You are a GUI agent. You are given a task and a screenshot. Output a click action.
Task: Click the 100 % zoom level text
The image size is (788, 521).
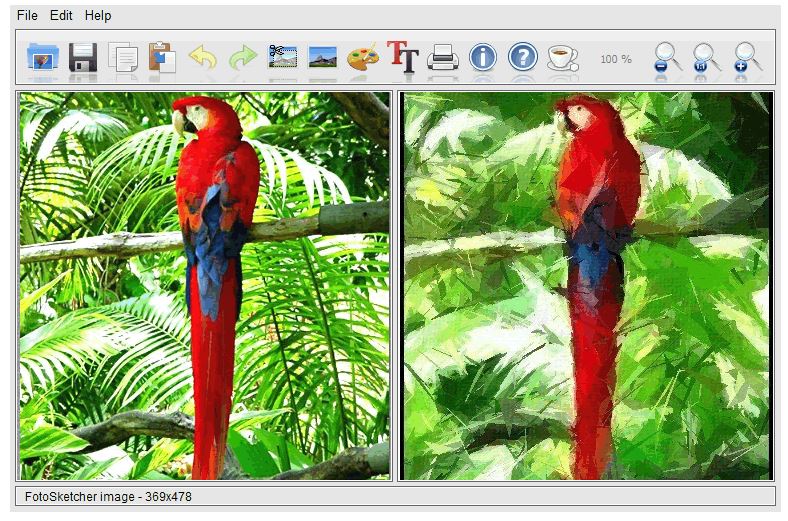pos(616,59)
